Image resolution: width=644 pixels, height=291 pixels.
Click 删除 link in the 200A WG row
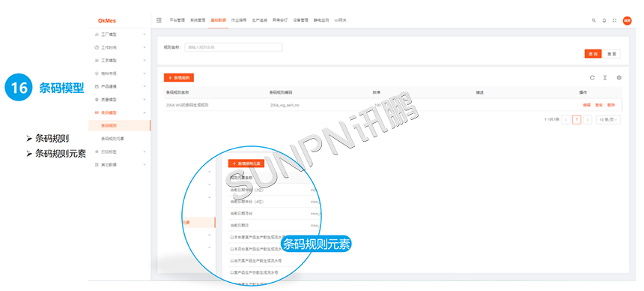pyautogui.click(x=611, y=105)
